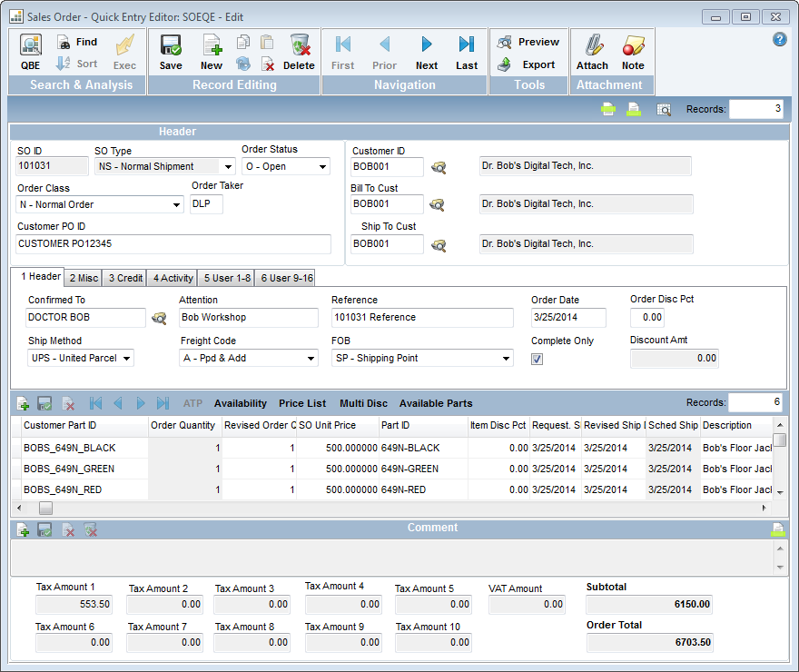799x672 pixels.
Task: Toggle the Complete Only checkbox
Action: [x=538, y=360]
